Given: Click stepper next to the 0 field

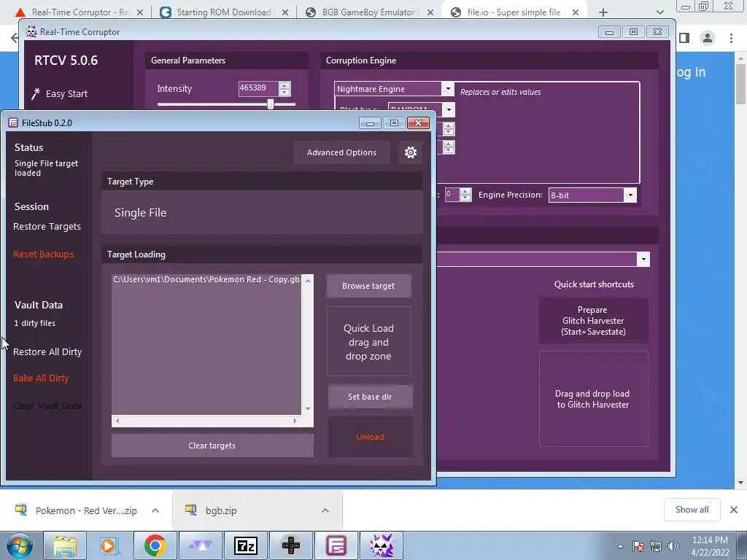Looking at the screenshot, I should click(465, 194).
